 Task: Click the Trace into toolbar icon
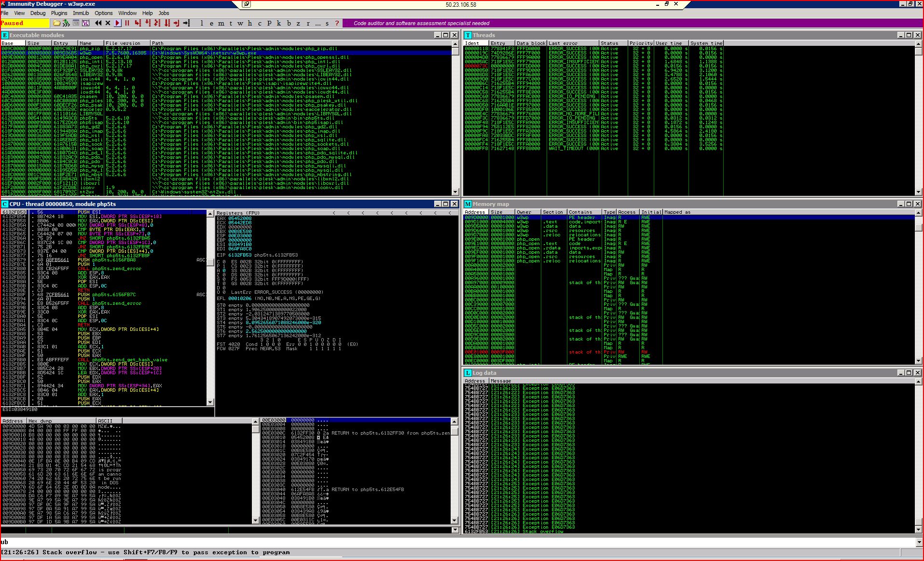[157, 23]
